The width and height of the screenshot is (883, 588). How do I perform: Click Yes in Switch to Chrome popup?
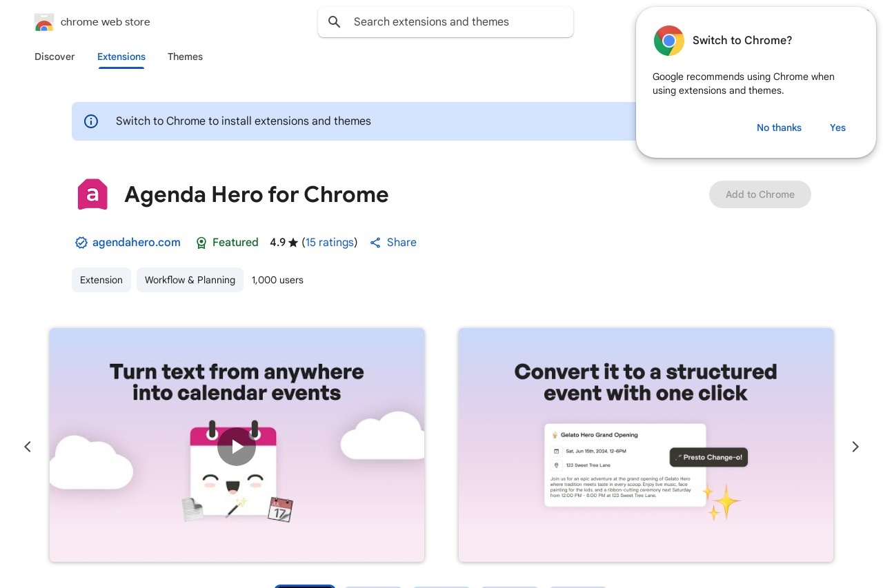(837, 128)
